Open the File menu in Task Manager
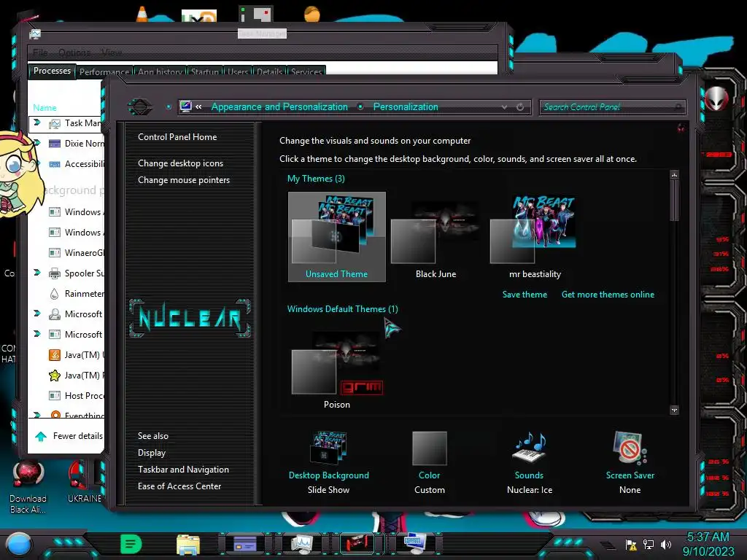The image size is (747, 560). [x=41, y=52]
